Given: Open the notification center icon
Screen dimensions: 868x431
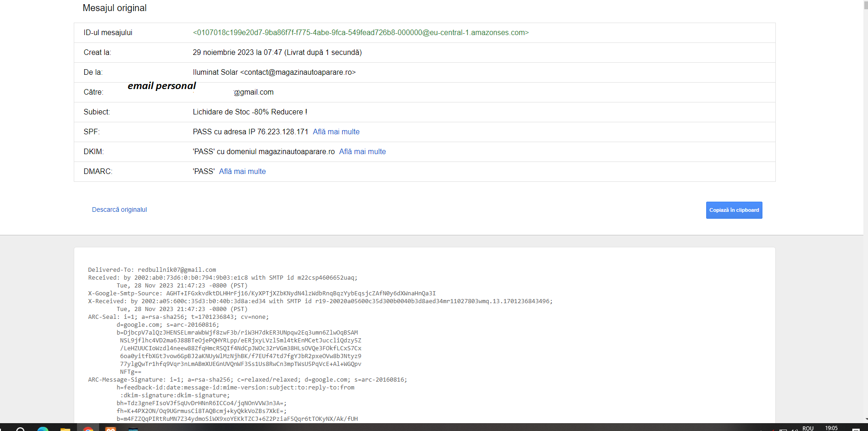Looking at the screenshot, I should [856, 429].
